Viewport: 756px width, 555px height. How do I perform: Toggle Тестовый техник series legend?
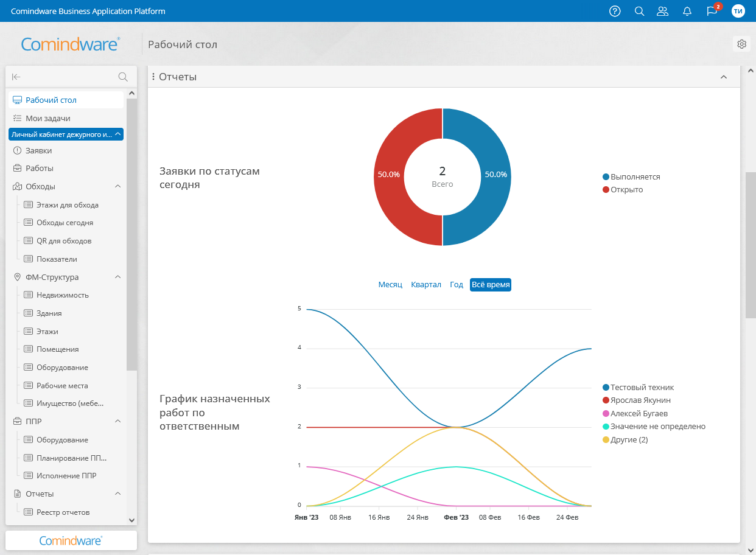pyautogui.click(x=638, y=387)
